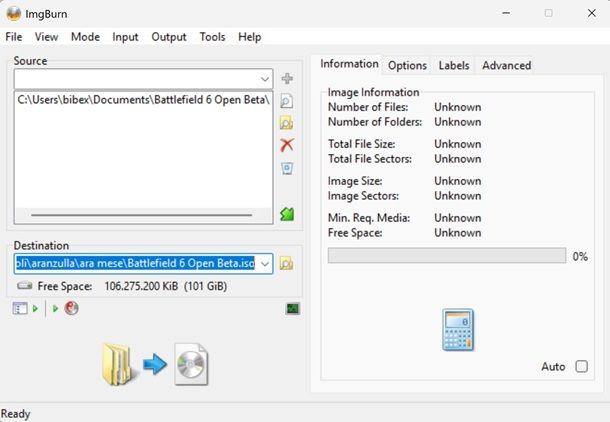Start the Build with folder-to-disc image icon
This screenshot has width=610, height=422.
[x=155, y=364]
